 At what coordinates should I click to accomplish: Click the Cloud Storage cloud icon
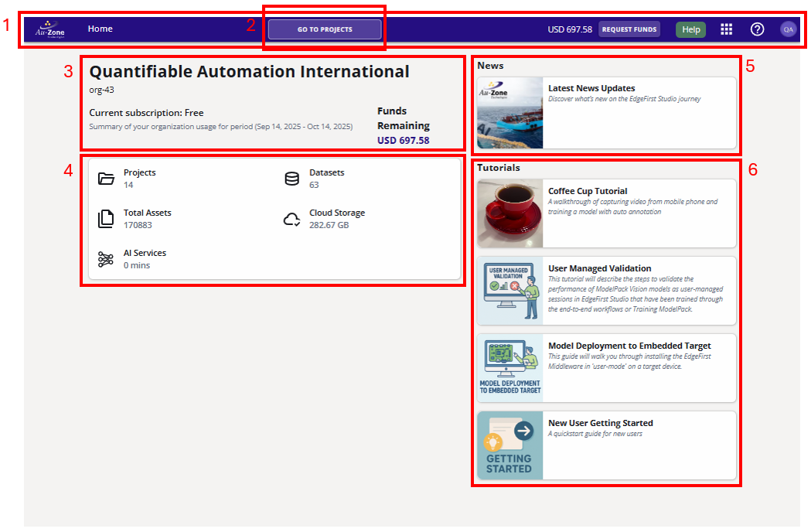coord(291,220)
